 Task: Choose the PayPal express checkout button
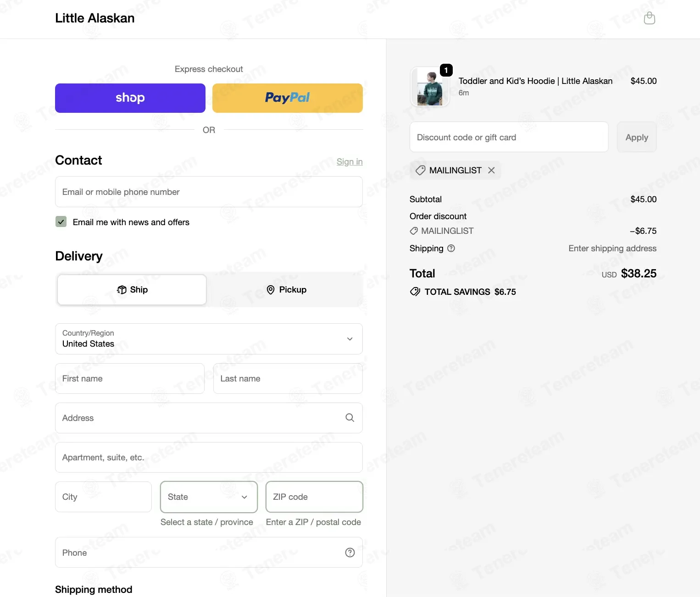pyautogui.click(x=288, y=98)
